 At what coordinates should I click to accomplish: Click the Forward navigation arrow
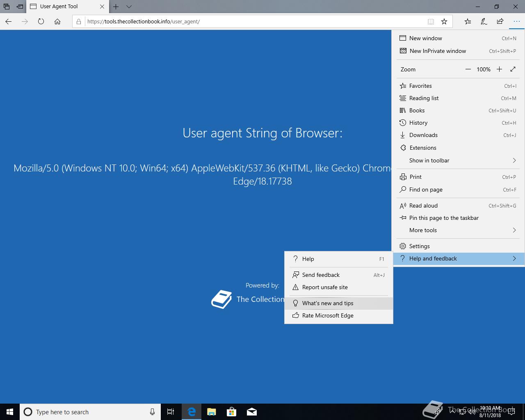point(25,21)
